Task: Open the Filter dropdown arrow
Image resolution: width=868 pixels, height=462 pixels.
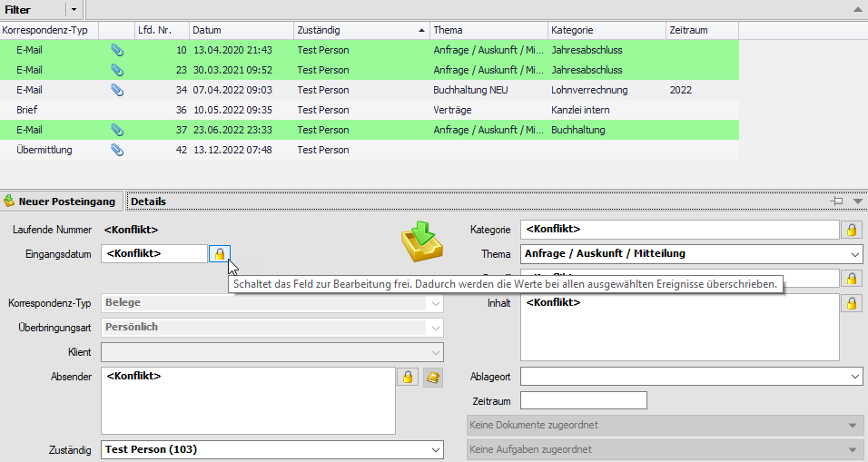Action: pyautogui.click(x=74, y=10)
